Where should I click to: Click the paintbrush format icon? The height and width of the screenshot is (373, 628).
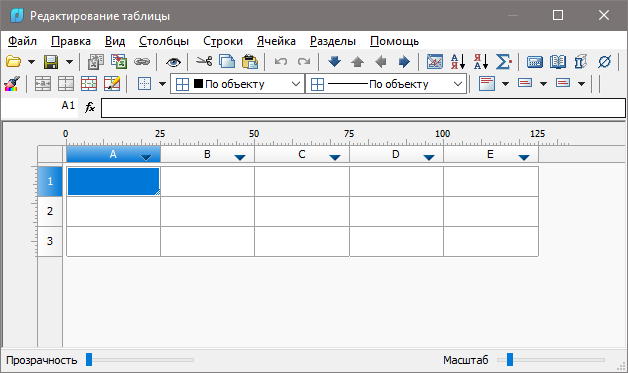(x=12, y=84)
